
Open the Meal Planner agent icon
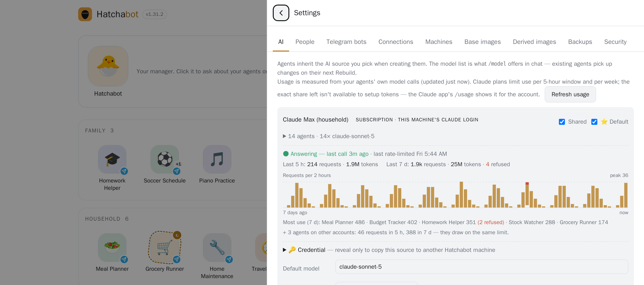click(x=112, y=248)
